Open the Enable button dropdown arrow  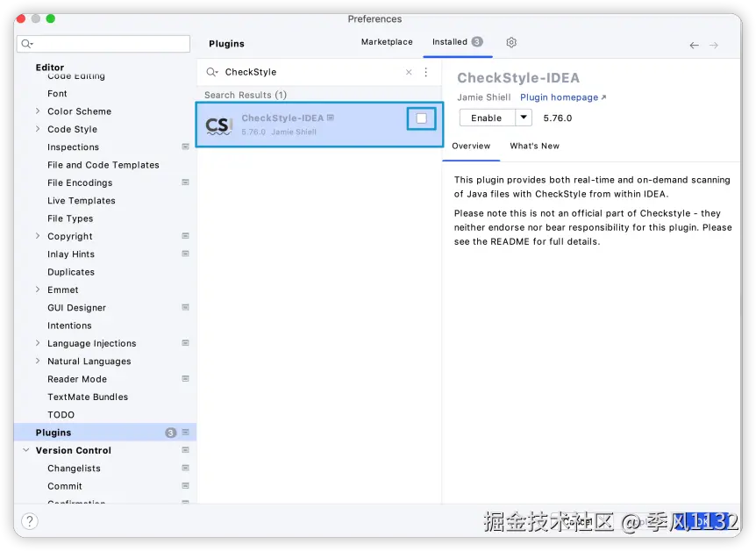[x=524, y=118]
